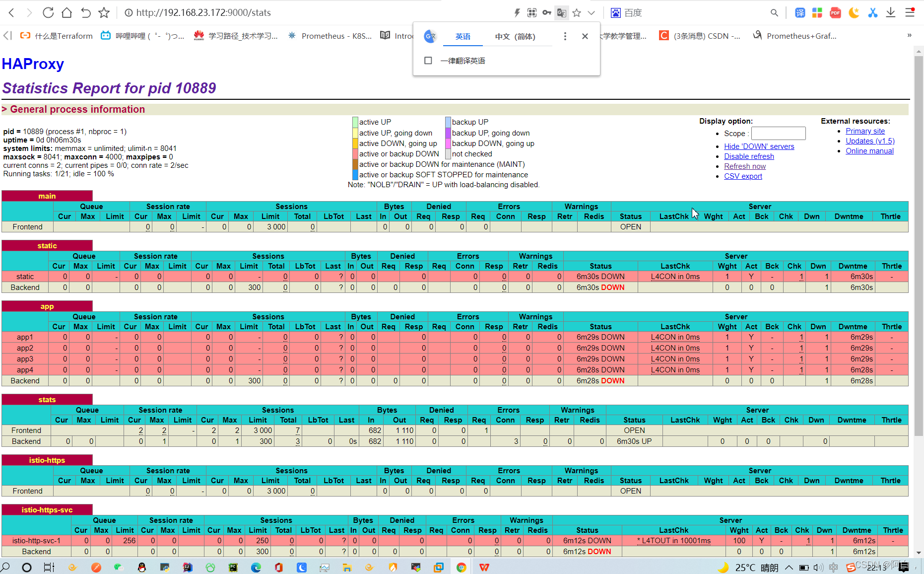The width and height of the screenshot is (924, 574).
Task: Click Refresh now link
Action: (x=744, y=166)
